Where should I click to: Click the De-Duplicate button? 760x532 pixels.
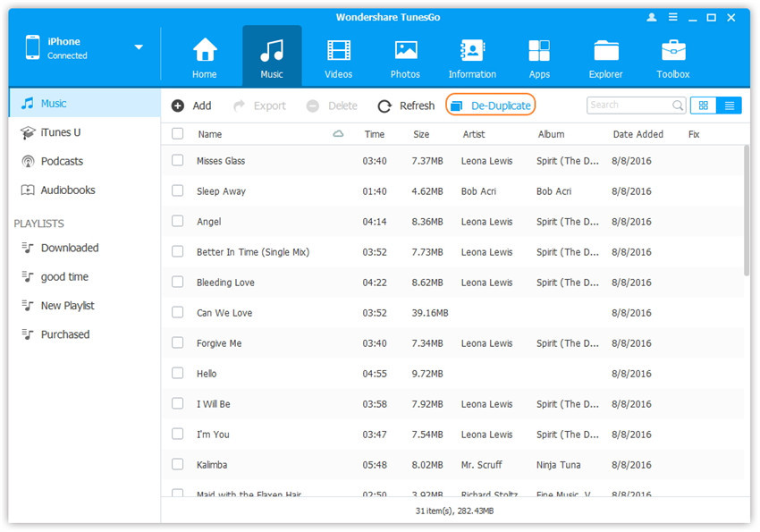pos(490,106)
